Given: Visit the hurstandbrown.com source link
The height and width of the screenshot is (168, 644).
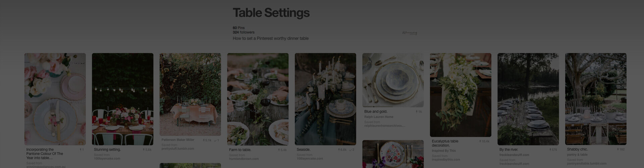Looking at the screenshot, I should click(x=244, y=159).
